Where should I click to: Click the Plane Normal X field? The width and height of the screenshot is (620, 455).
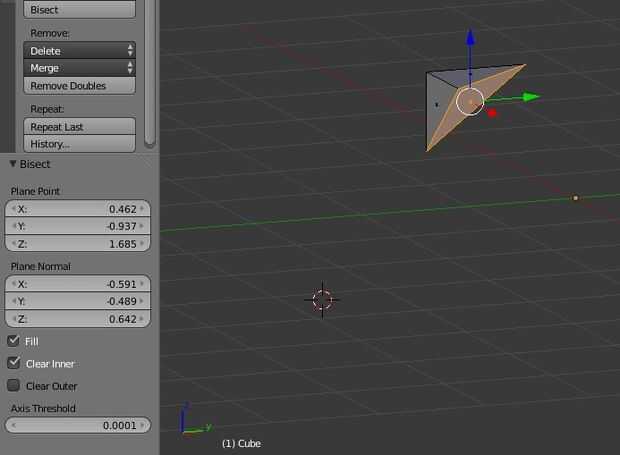tap(78, 284)
